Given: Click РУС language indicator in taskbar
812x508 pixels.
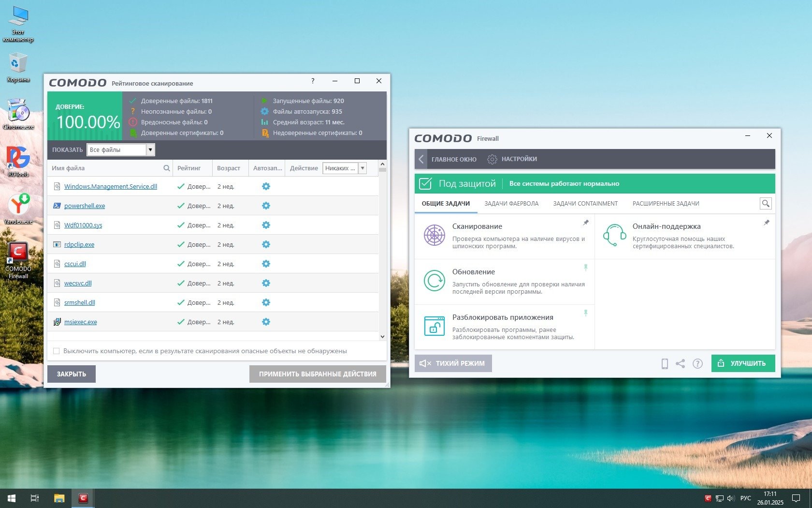Looking at the screenshot, I should [746, 498].
